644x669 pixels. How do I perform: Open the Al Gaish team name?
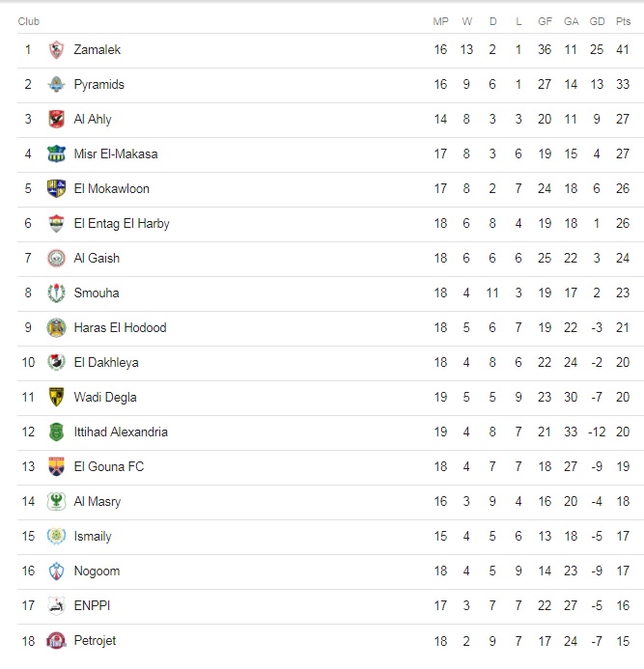tap(97, 258)
